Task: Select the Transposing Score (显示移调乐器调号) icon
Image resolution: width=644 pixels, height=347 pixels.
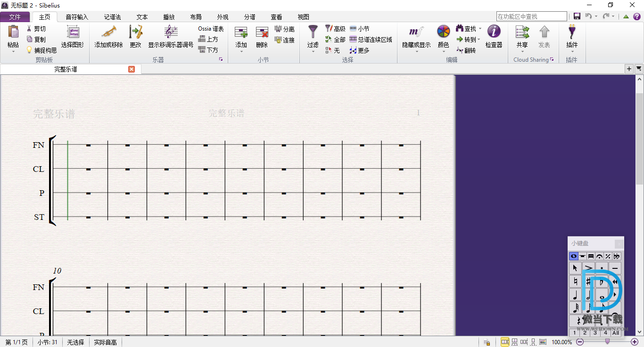Action: tap(171, 32)
